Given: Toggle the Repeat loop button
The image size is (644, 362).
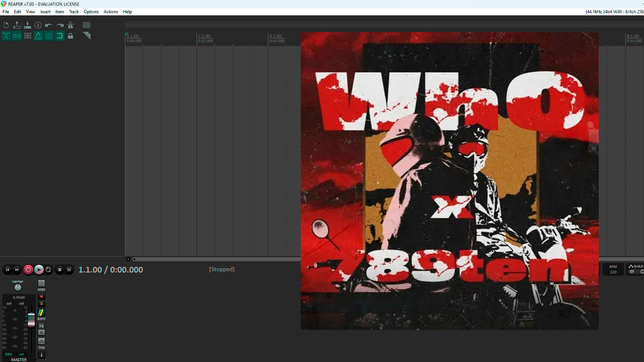Looking at the screenshot, I should coord(49,270).
